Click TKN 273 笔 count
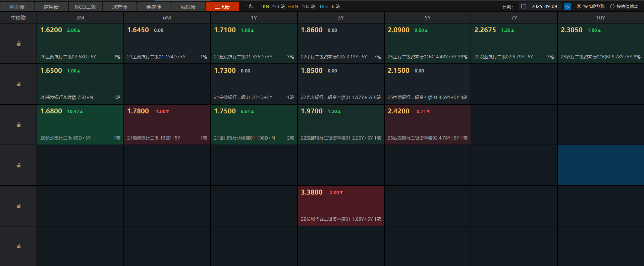This screenshot has height=266, width=644. [x=273, y=6]
